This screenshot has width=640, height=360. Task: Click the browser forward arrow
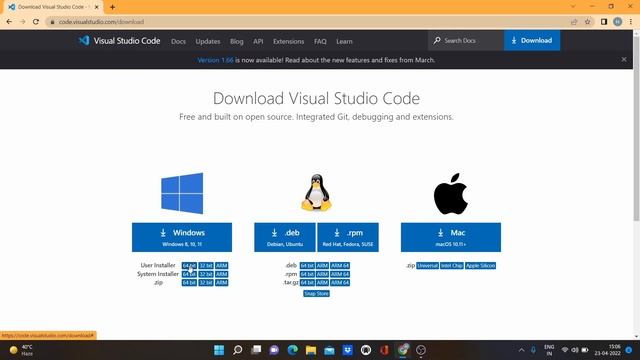pyautogui.click(x=22, y=22)
